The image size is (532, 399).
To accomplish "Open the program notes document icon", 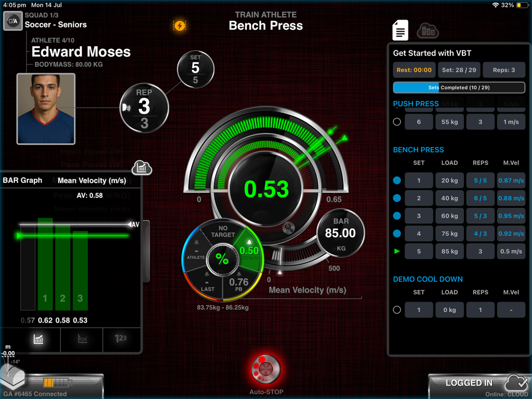I will [400, 30].
